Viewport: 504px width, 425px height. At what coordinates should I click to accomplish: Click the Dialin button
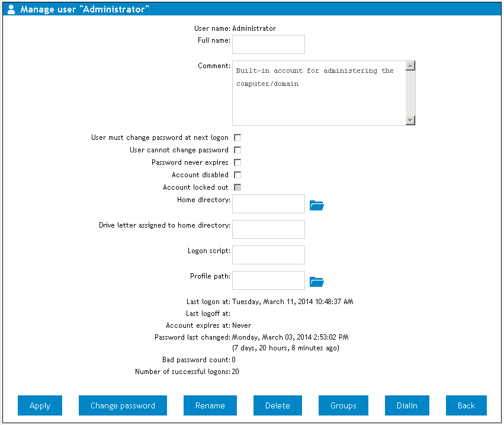(x=407, y=405)
